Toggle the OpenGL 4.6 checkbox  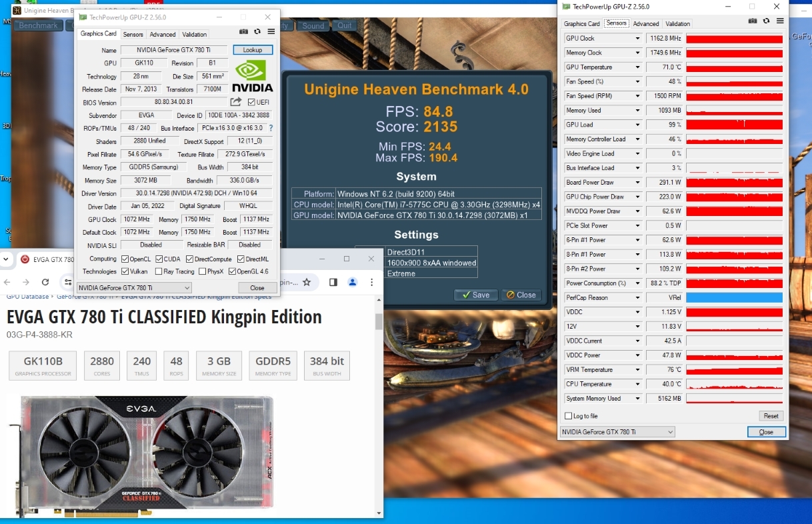click(232, 271)
